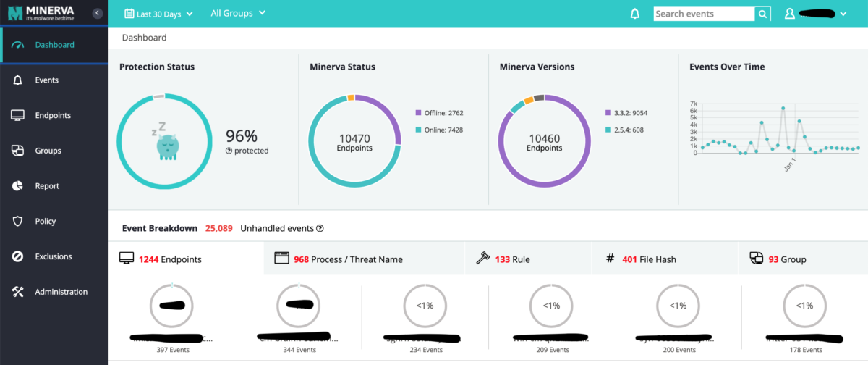Click the calendar icon in top bar

click(129, 13)
